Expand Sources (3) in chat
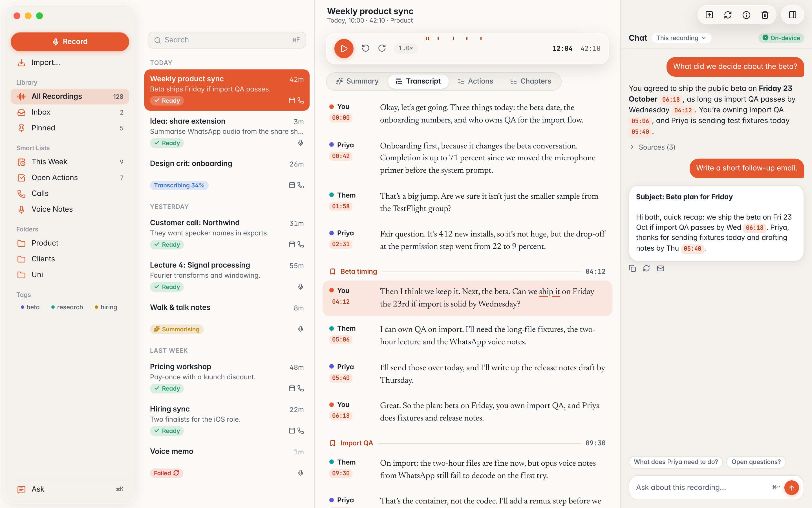 click(x=652, y=147)
